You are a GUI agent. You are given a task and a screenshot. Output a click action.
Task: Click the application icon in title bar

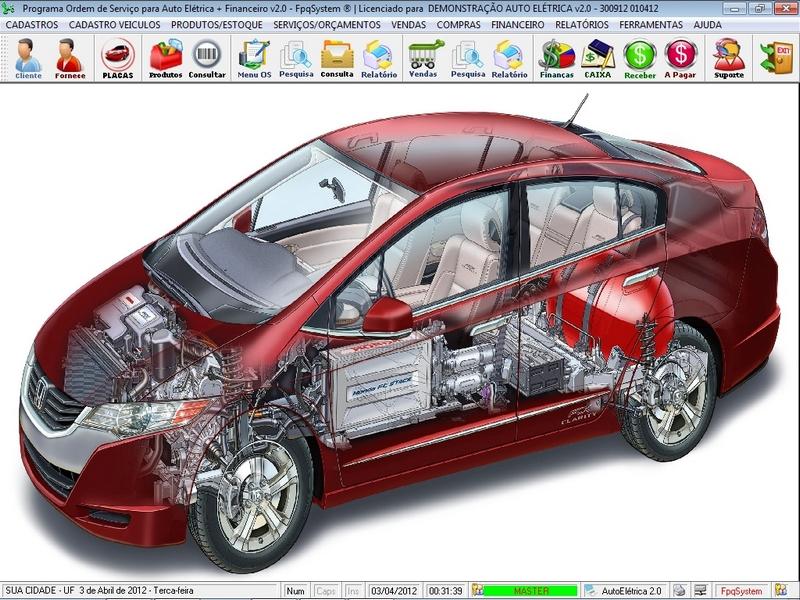[x=8, y=8]
